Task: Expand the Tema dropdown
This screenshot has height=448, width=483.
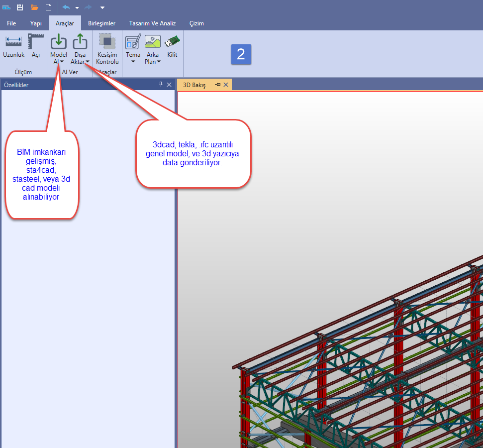Action: pos(133,62)
